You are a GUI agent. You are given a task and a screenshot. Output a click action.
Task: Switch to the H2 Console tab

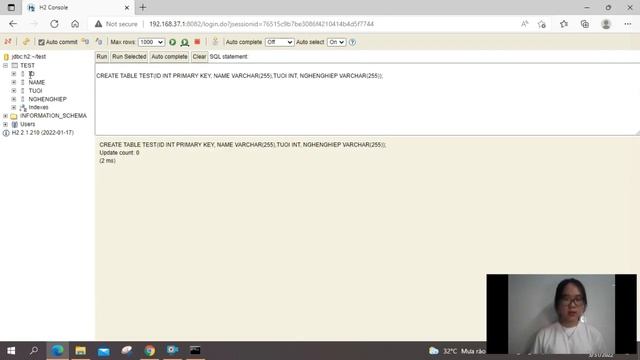78,7
